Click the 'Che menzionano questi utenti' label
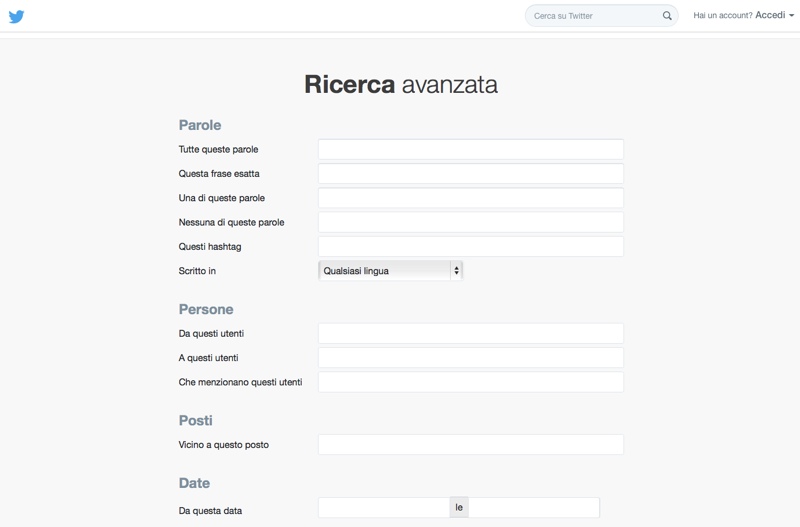 tap(240, 382)
